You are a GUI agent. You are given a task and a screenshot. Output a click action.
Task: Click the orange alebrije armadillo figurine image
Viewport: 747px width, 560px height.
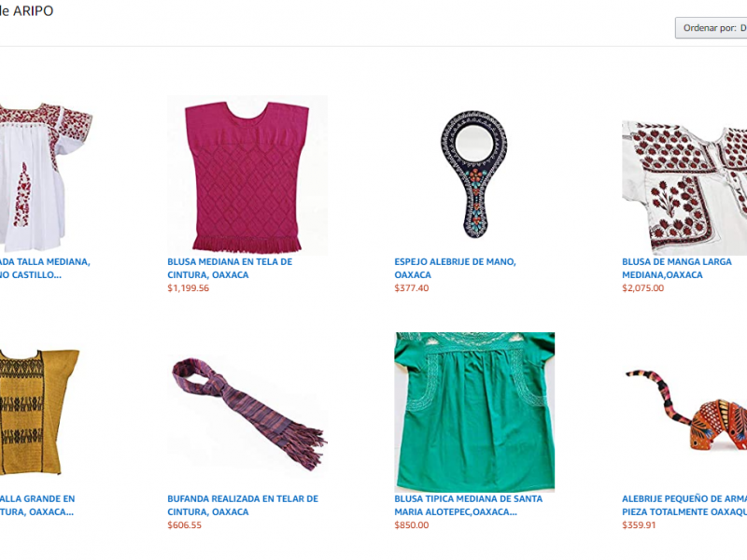686,410
